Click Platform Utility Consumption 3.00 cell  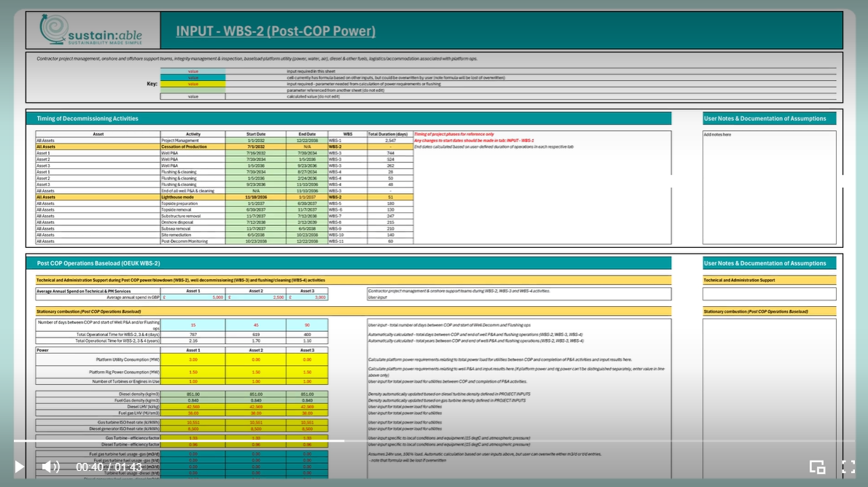[193, 359]
